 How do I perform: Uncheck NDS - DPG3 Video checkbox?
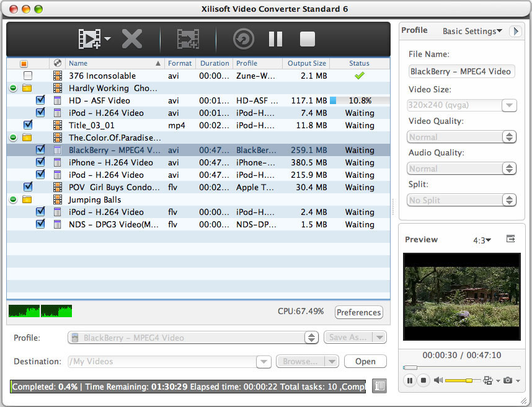[x=40, y=224]
